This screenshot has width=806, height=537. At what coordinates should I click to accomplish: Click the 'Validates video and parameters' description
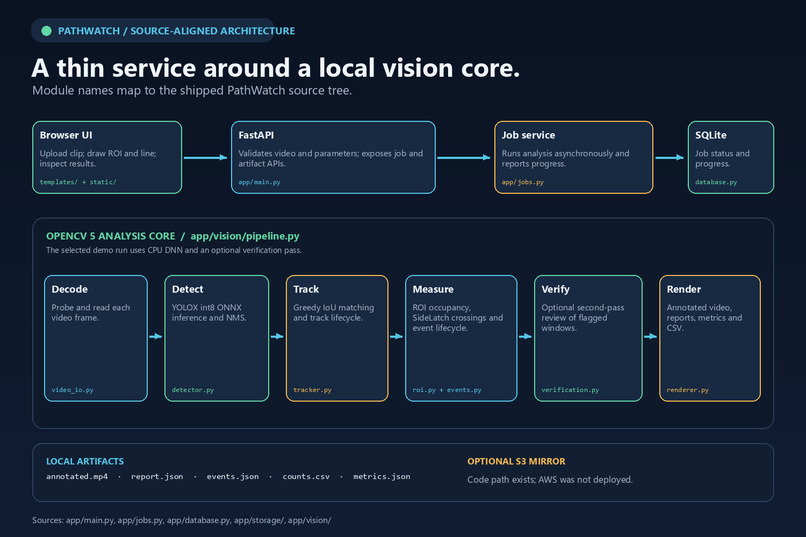pyautogui.click(x=331, y=158)
